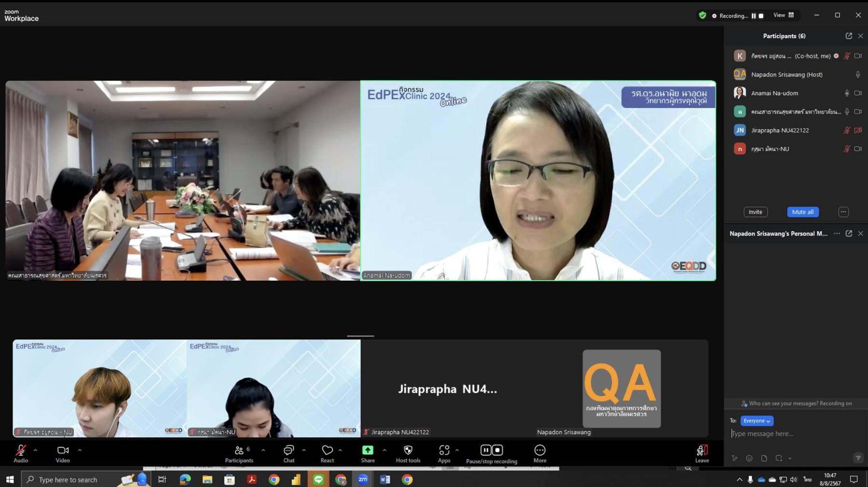
Task: Click the encryption shield icon
Action: coord(703,15)
